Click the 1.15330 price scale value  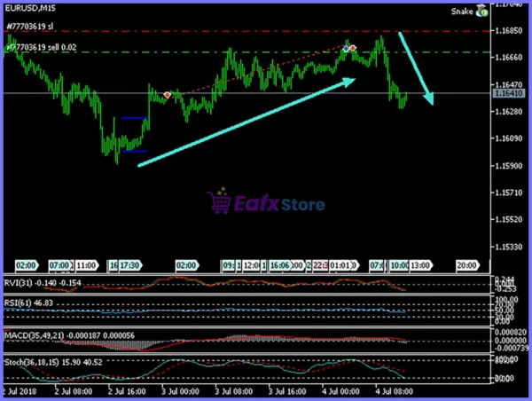[509, 247]
